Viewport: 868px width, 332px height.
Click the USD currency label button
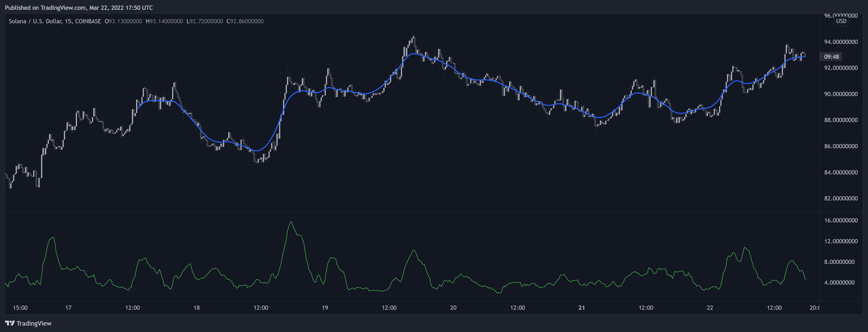tap(841, 21)
